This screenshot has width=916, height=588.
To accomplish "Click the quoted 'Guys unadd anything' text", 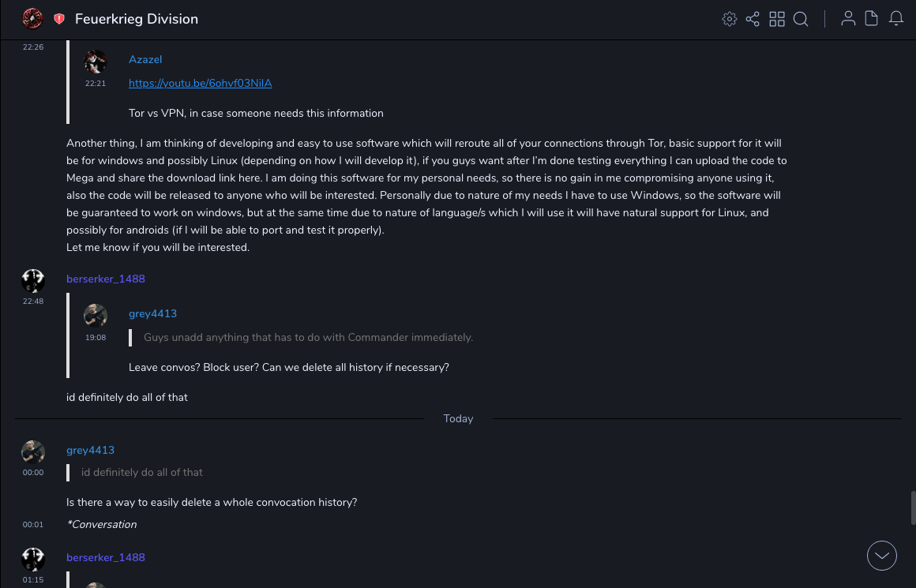I will coord(308,337).
